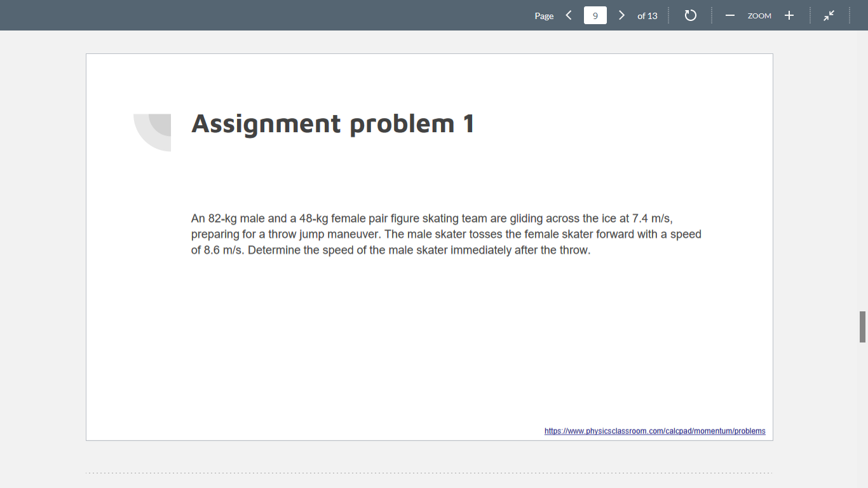Click the skating problem statement paragraph
This screenshot has height=488, width=868.
445,234
